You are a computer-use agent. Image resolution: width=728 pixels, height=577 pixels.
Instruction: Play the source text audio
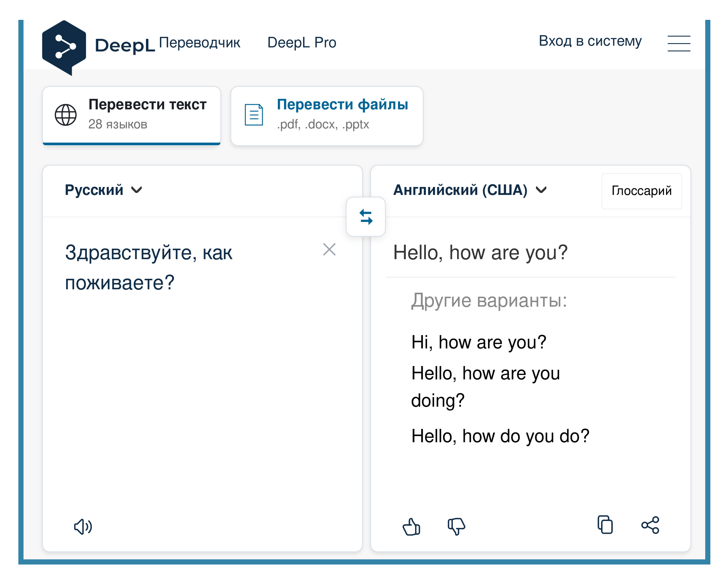coord(83,526)
